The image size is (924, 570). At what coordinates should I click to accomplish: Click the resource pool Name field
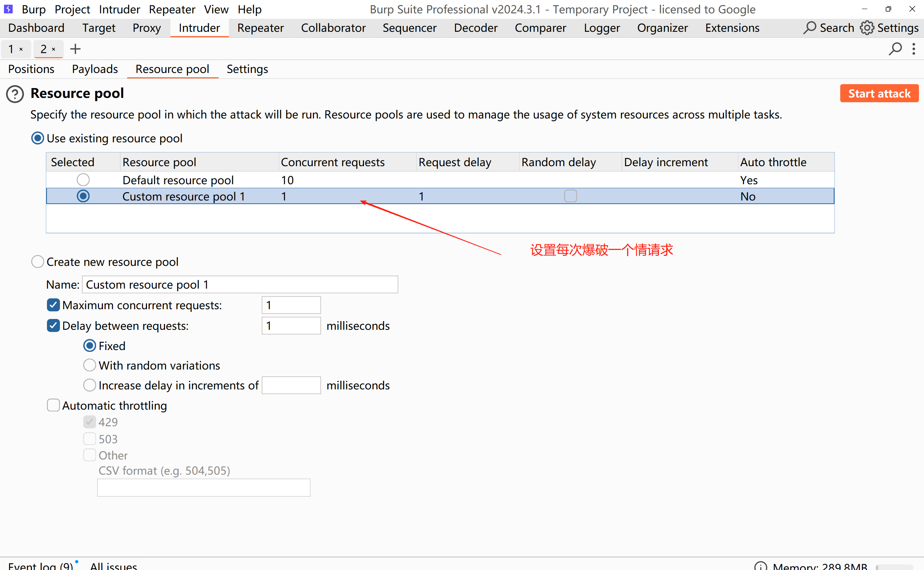click(240, 285)
